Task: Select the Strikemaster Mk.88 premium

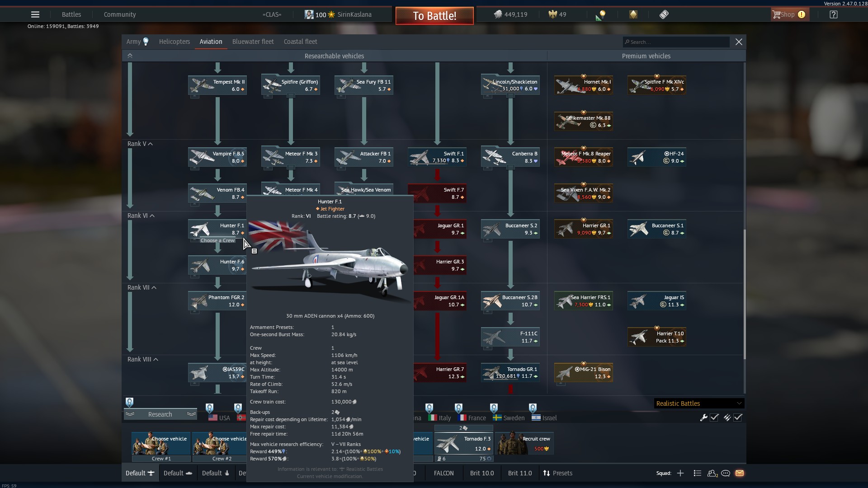Action: pos(584,122)
